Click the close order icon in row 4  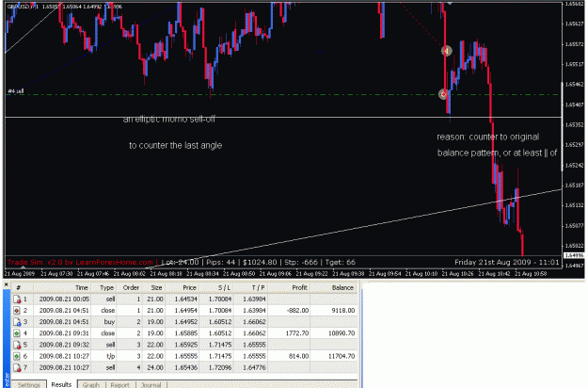[x=17, y=333]
